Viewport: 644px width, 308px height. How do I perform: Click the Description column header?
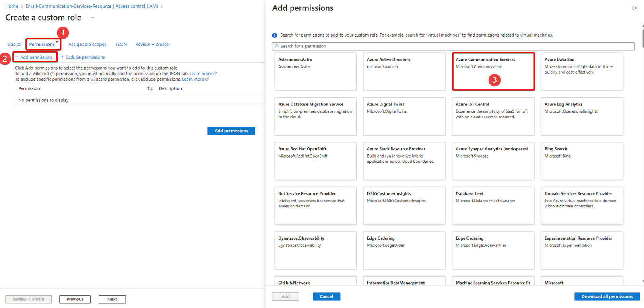tap(170, 88)
